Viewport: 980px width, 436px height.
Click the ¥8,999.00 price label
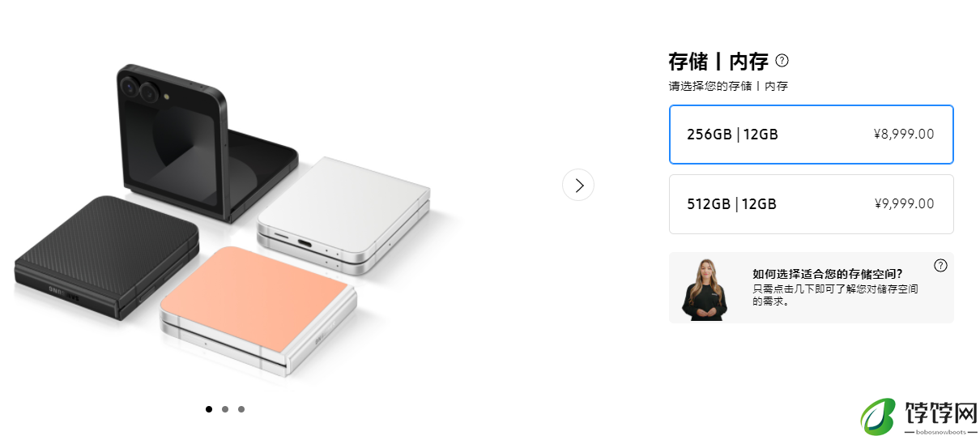click(x=904, y=135)
